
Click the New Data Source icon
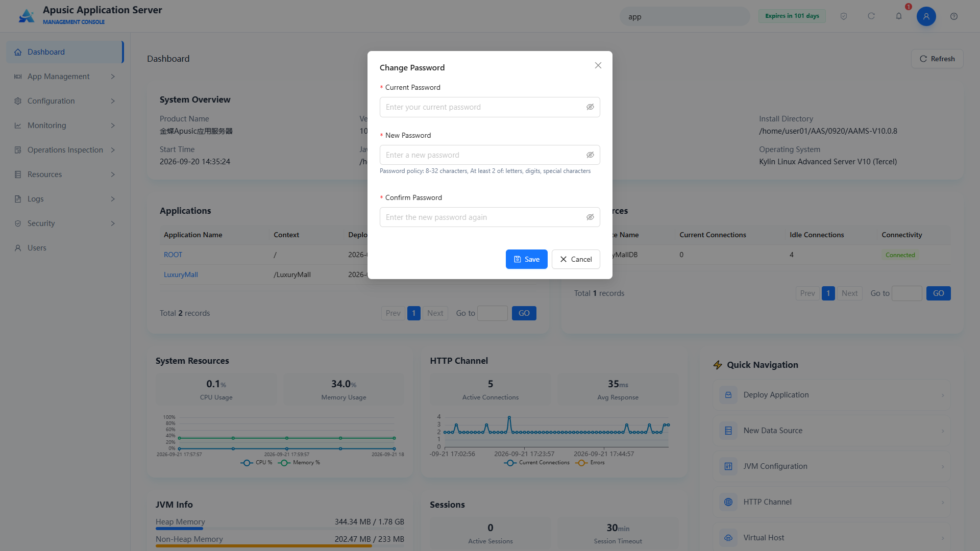click(728, 431)
